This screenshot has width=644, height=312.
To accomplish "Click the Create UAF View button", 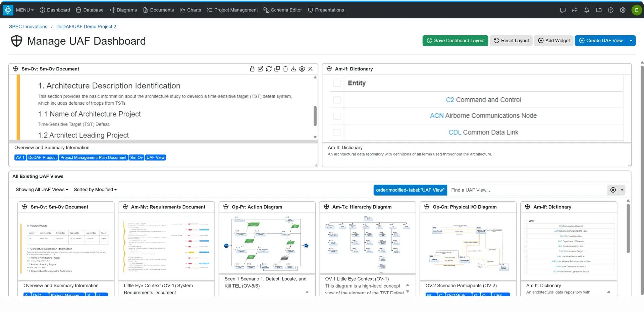I will click(601, 41).
